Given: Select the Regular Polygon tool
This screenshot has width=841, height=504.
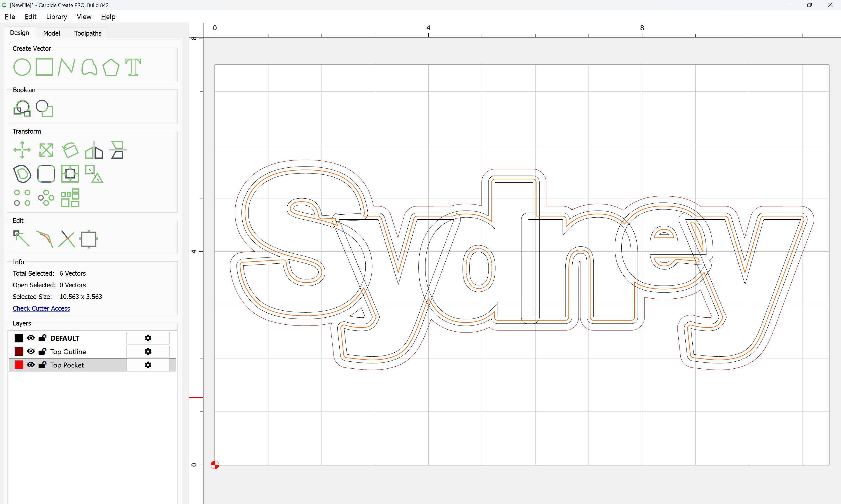Looking at the screenshot, I should pyautogui.click(x=111, y=67).
